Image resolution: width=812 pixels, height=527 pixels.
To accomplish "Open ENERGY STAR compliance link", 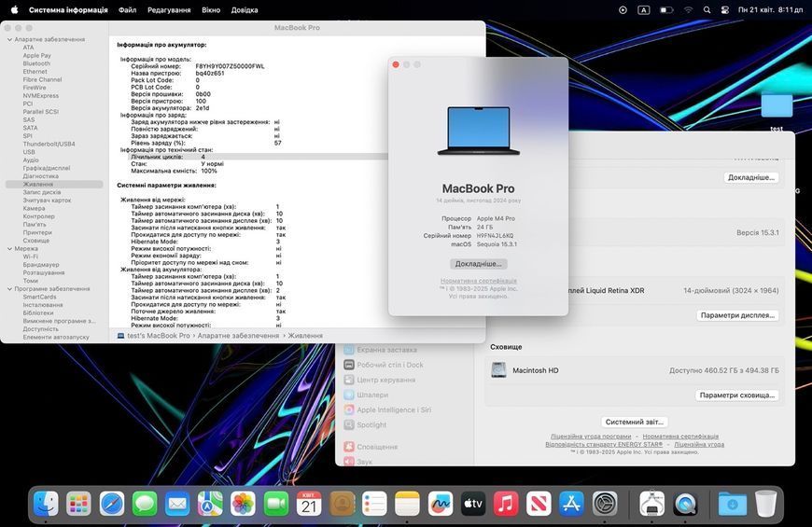I will [604, 444].
